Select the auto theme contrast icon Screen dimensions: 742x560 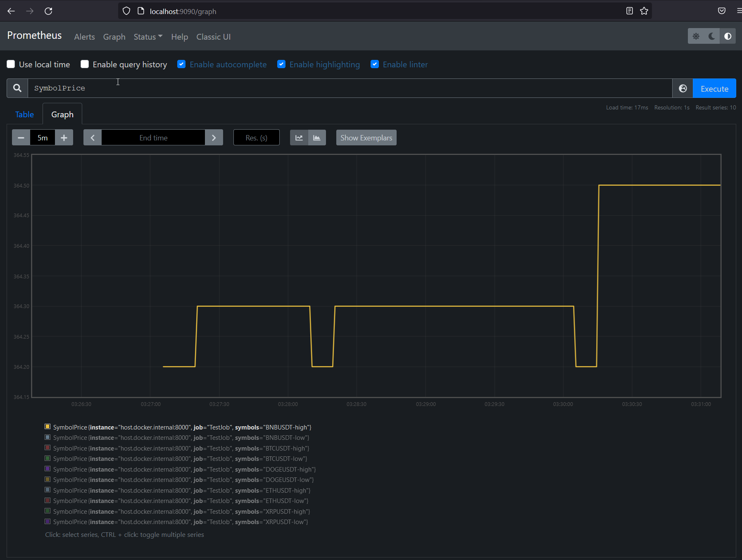pyautogui.click(x=728, y=36)
